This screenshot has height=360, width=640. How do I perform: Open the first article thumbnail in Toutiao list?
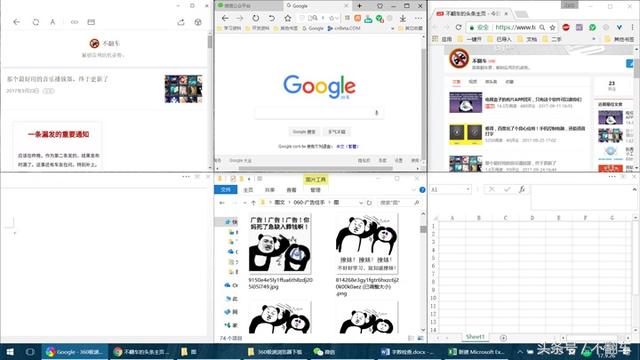tap(466, 102)
